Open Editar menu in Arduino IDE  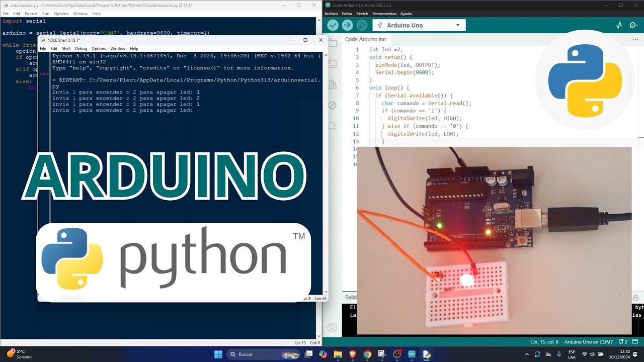pos(347,14)
